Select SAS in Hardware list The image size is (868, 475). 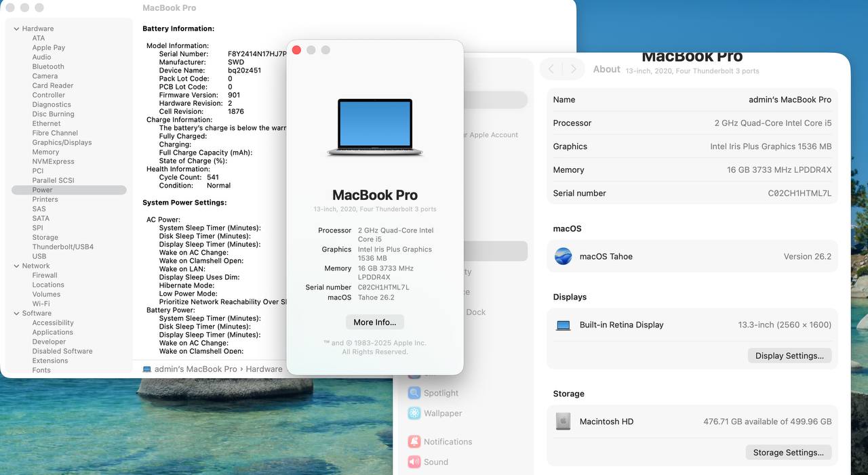[x=39, y=209]
